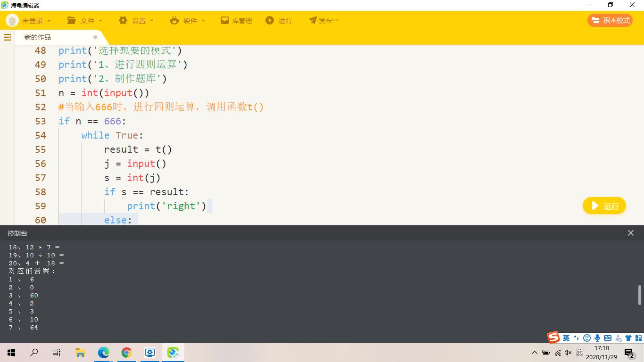Open Sogou toolbox grid icon

coord(639,338)
